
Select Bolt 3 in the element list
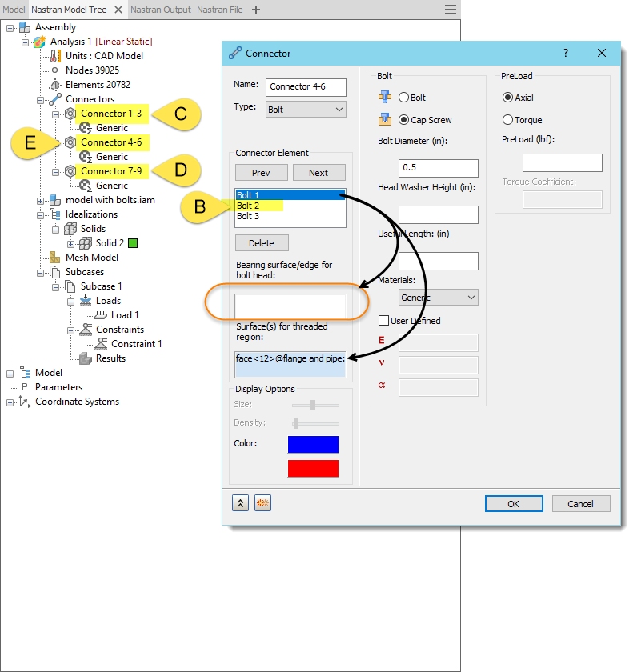[290, 217]
